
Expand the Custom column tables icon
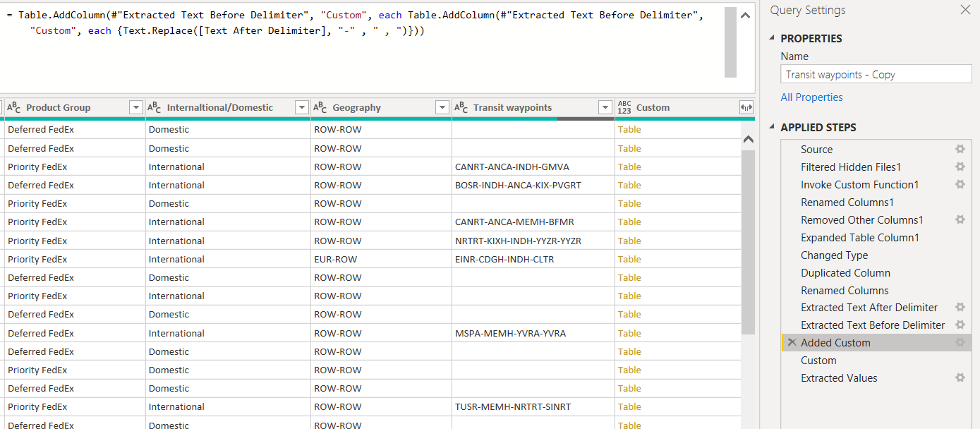coord(746,107)
